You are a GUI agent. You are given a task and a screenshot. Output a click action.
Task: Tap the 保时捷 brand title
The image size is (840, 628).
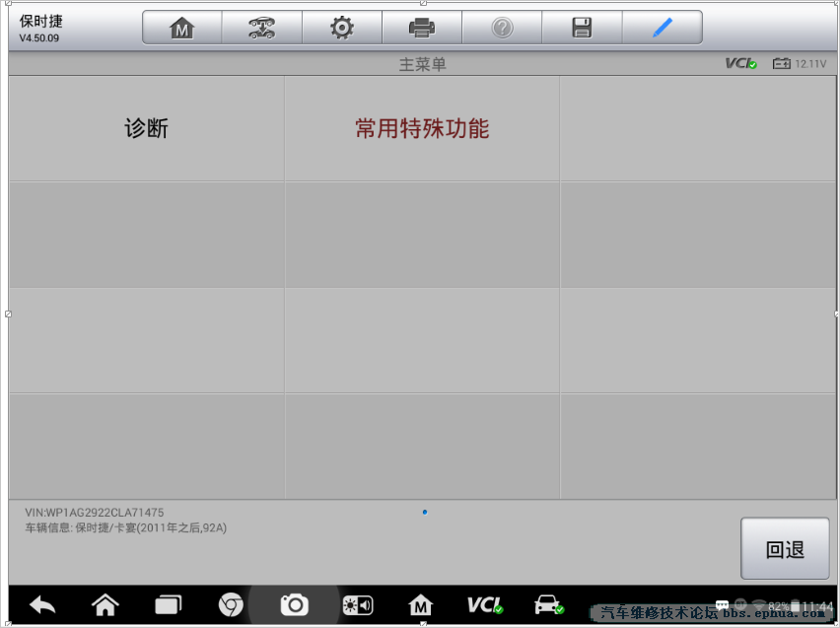(41, 22)
